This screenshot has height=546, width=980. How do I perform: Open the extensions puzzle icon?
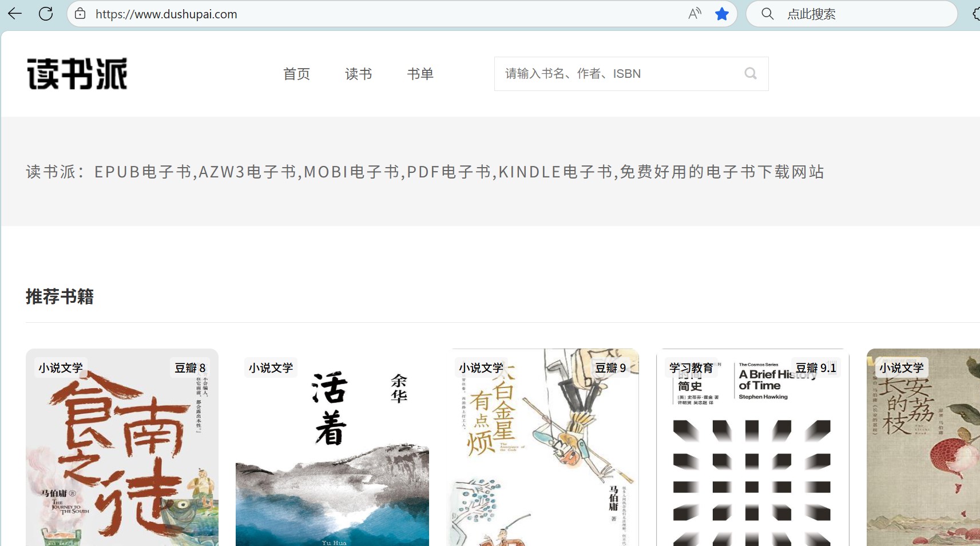pos(975,14)
